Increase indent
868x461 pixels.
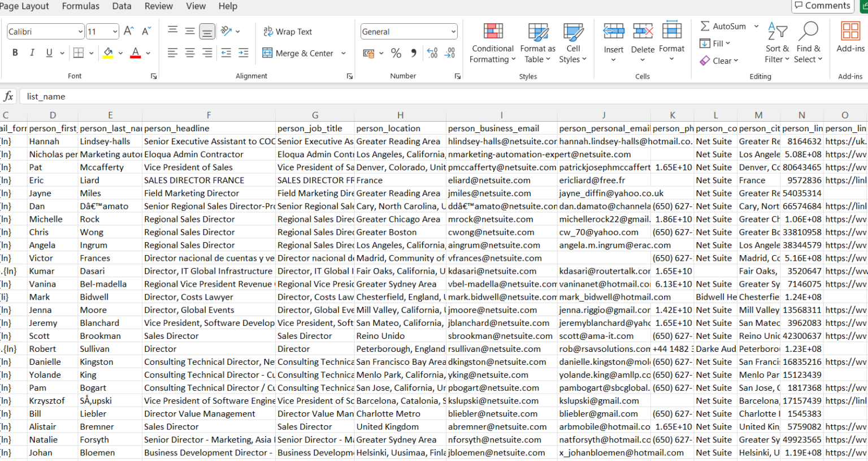(244, 53)
